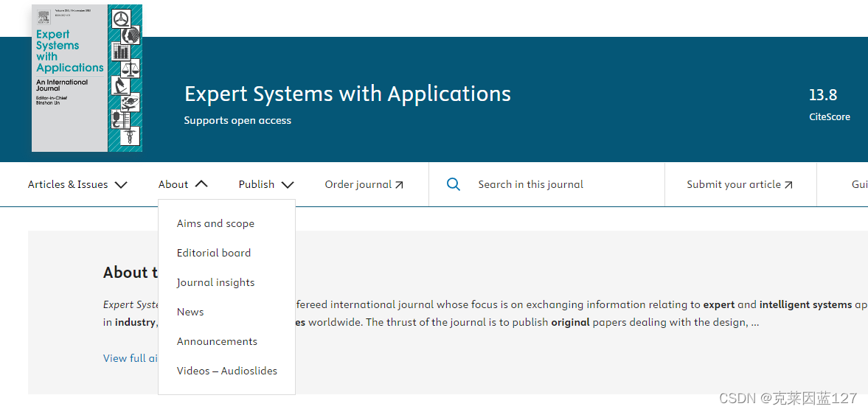
Task: Click the Supports open access text
Action: (x=237, y=121)
